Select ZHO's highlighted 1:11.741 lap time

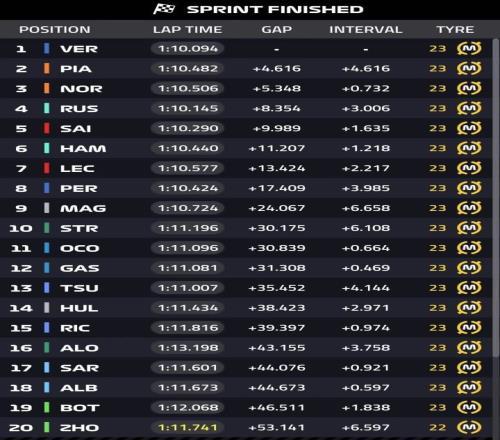(187, 427)
